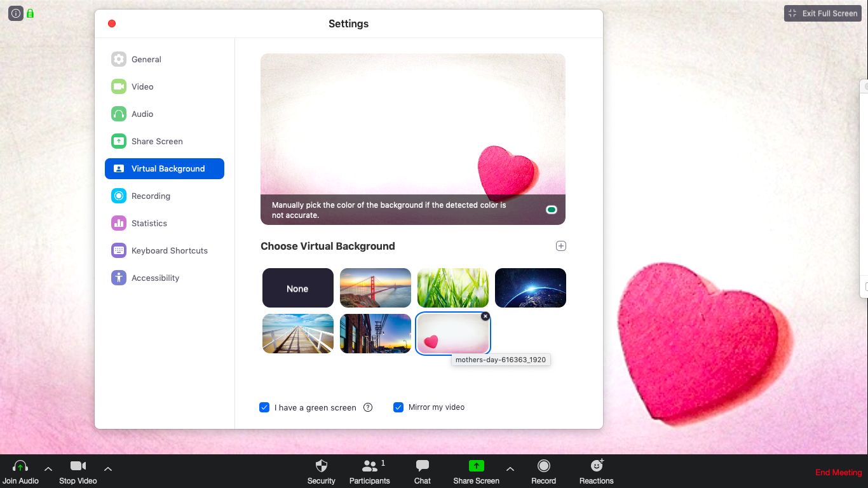The width and height of the screenshot is (868, 488).
Task: Select the Earth from space background
Action: tap(531, 288)
